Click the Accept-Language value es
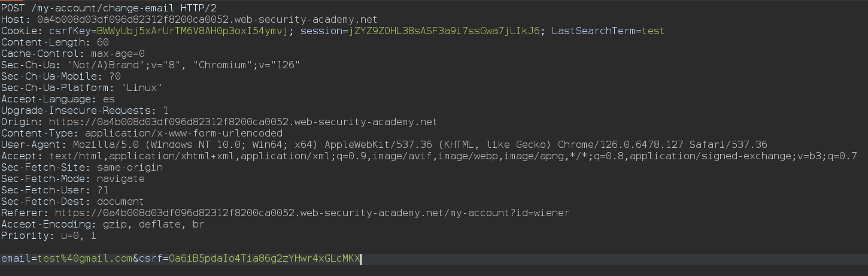The height and width of the screenshot is (276, 868). coord(108,99)
